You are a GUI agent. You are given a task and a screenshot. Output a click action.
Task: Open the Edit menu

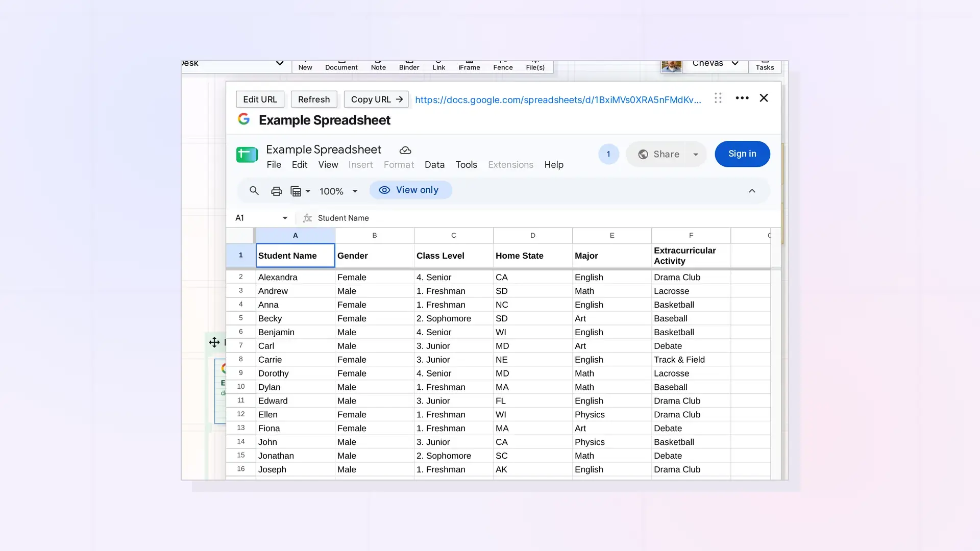300,165
